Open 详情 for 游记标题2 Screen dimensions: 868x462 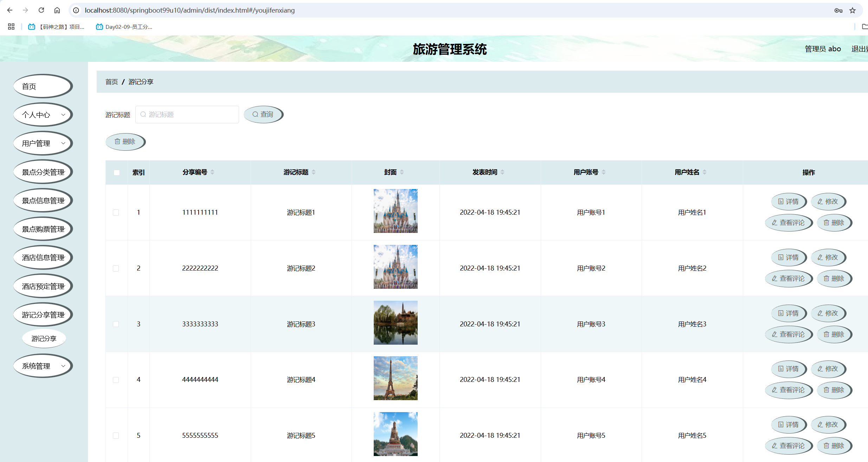click(789, 258)
